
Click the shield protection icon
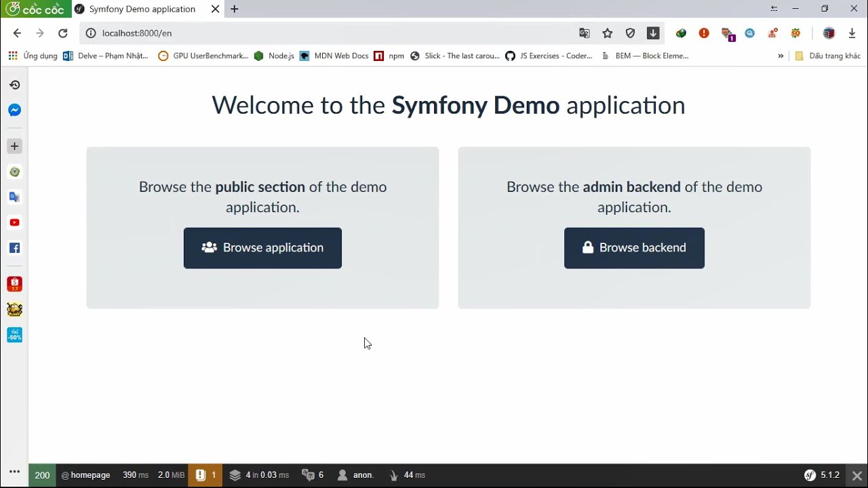pyautogui.click(x=630, y=33)
